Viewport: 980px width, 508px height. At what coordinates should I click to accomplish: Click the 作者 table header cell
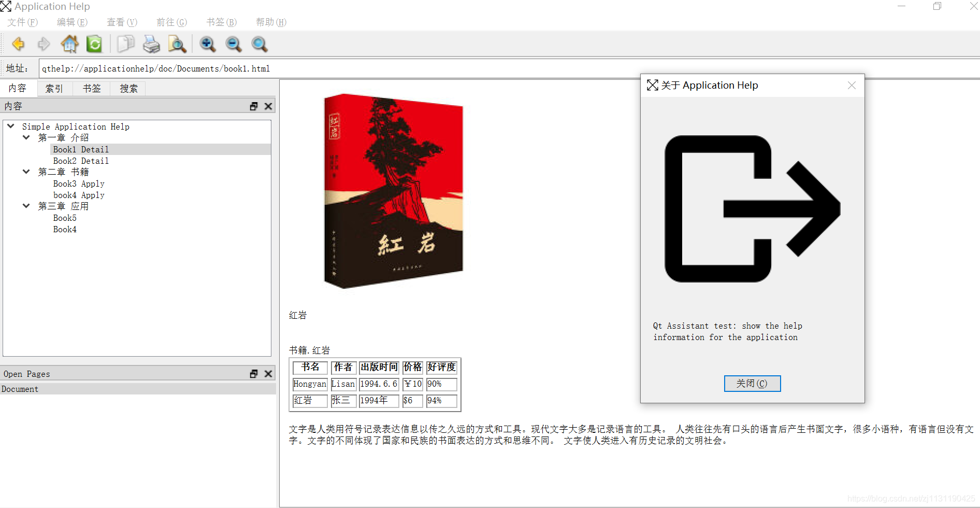pyautogui.click(x=343, y=367)
